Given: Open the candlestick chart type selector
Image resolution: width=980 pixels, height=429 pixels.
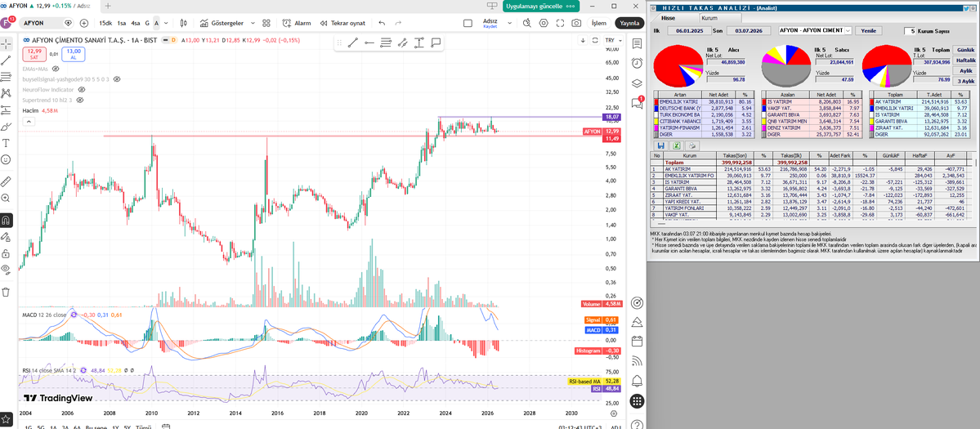Looking at the screenshot, I should [184, 23].
